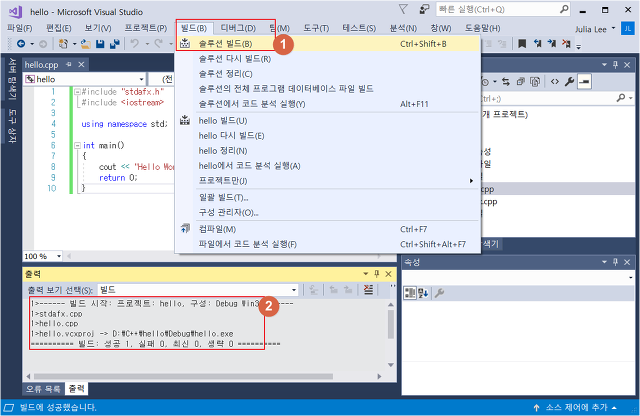640x416 pixels.
Task: Click the Send Feedback icon in title bar
Action: (424, 9)
